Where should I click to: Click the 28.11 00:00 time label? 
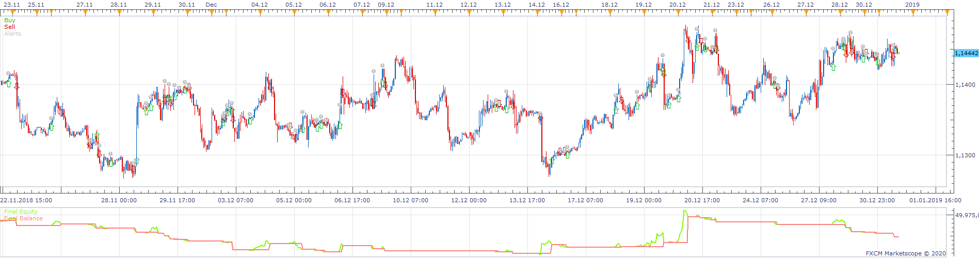(119, 200)
